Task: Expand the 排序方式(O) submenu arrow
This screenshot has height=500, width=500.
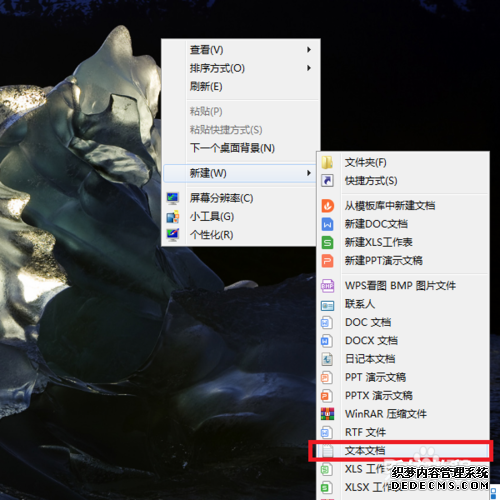Action: point(309,68)
